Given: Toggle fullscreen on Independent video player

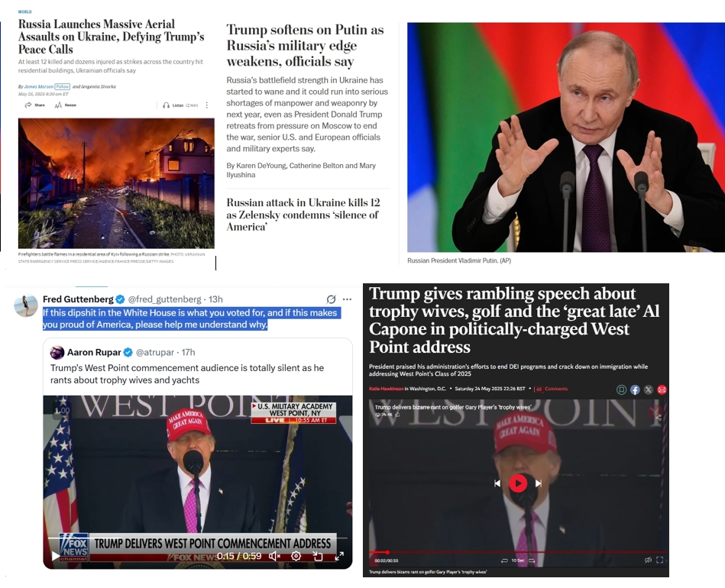Looking at the screenshot, I should point(660,560).
